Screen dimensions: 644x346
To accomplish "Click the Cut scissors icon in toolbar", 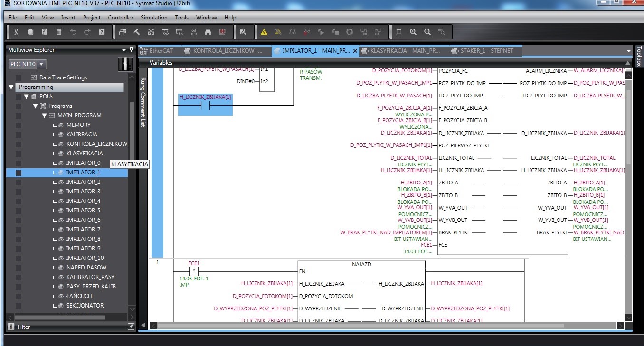I will 16,32.
